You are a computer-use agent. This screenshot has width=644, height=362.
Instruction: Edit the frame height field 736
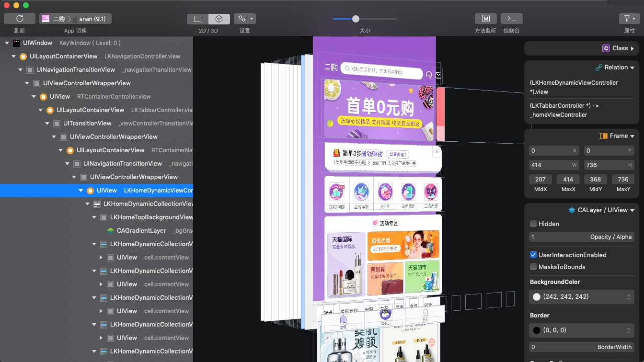609,165
